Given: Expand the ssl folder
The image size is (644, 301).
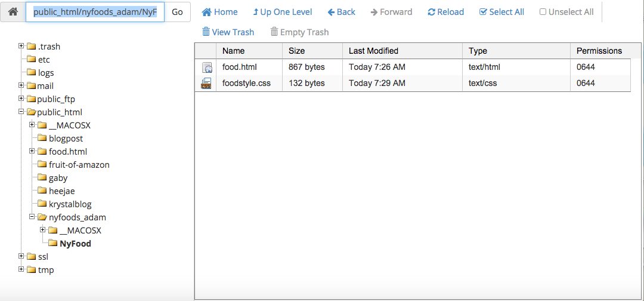Looking at the screenshot, I should coord(21,256).
